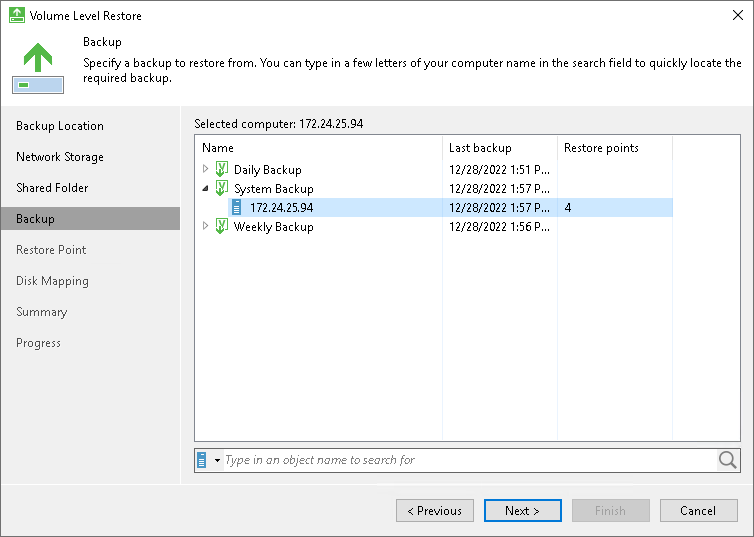The image size is (754, 537).
Task: Expand the Daily Backup tree node
Action: pos(205,169)
